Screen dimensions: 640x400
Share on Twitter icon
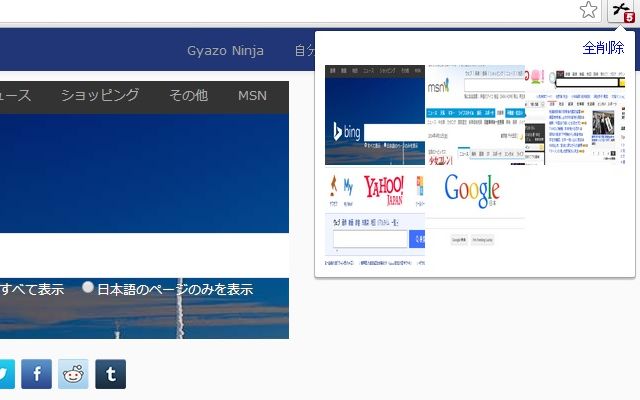[6, 374]
